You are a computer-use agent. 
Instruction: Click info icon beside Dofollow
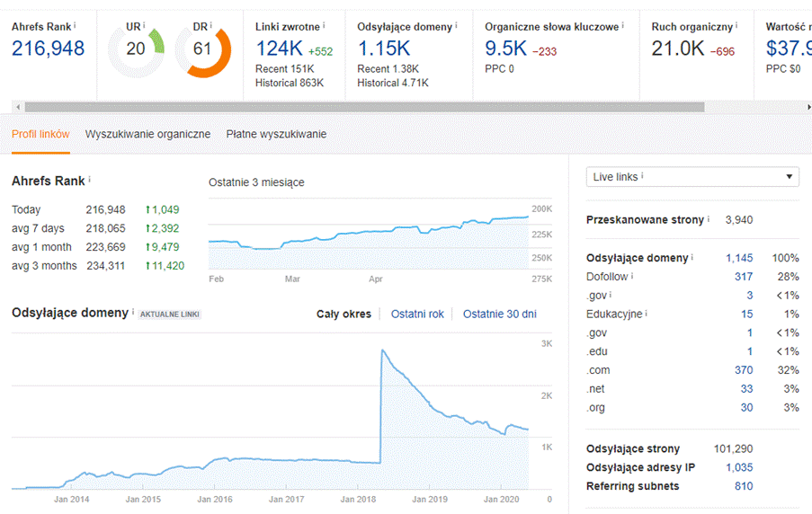[632, 275]
